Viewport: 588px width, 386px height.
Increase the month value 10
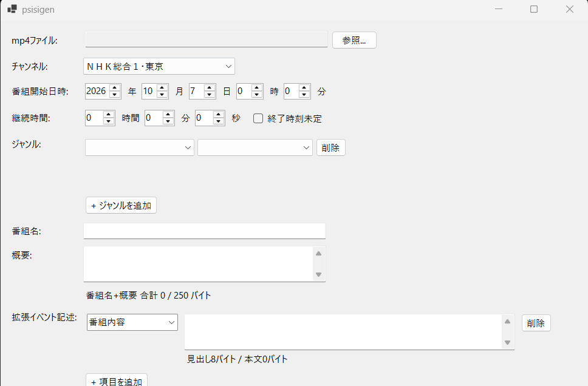(162, 87)
